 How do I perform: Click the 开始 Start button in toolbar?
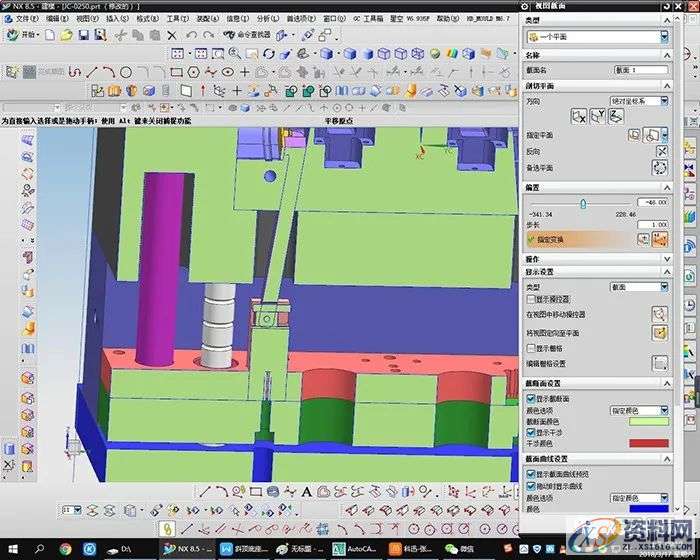pyautogui.click(x=25, y=35)
